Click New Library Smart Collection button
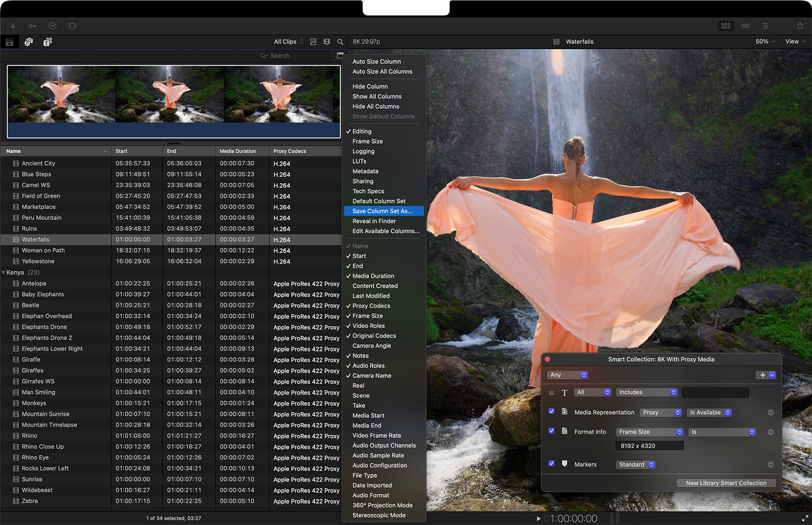Viewport: 812px width, 525px height. tap(726, 483)
